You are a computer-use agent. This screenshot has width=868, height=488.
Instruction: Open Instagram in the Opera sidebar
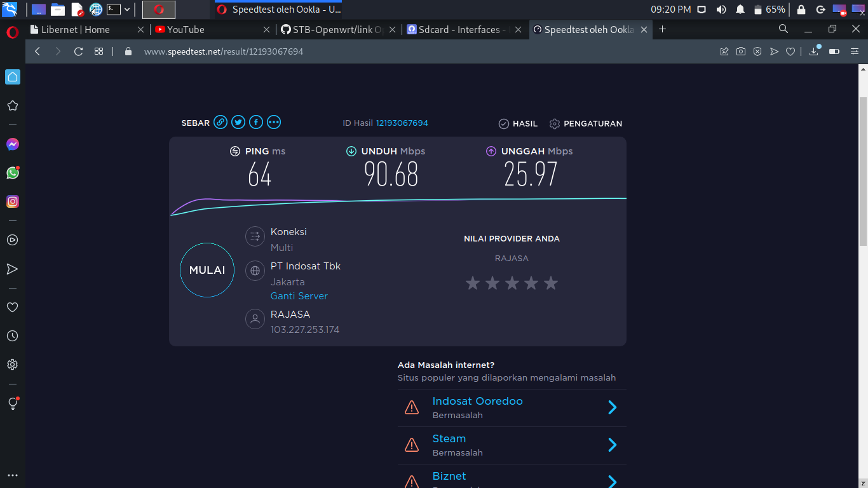click(13, 201)
